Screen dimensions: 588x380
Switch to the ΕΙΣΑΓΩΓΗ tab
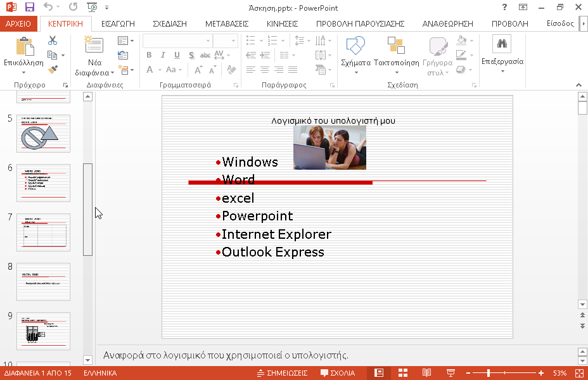click(x=118, y=23)
